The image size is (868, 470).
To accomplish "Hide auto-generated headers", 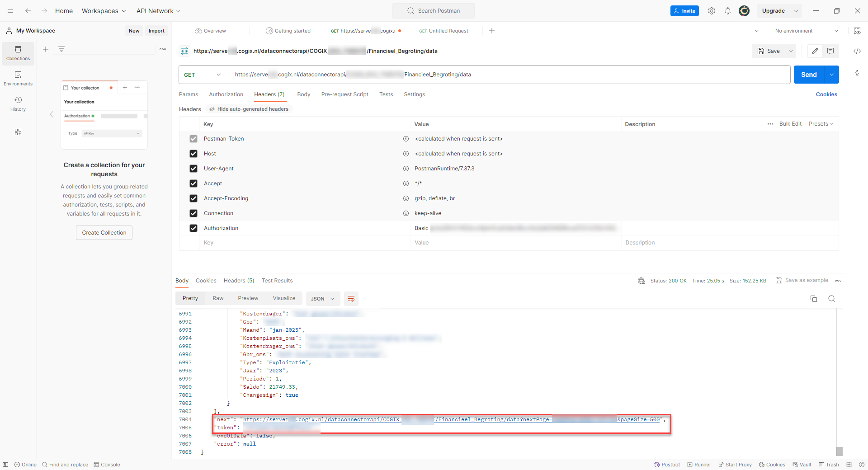I will pos(249,109).
